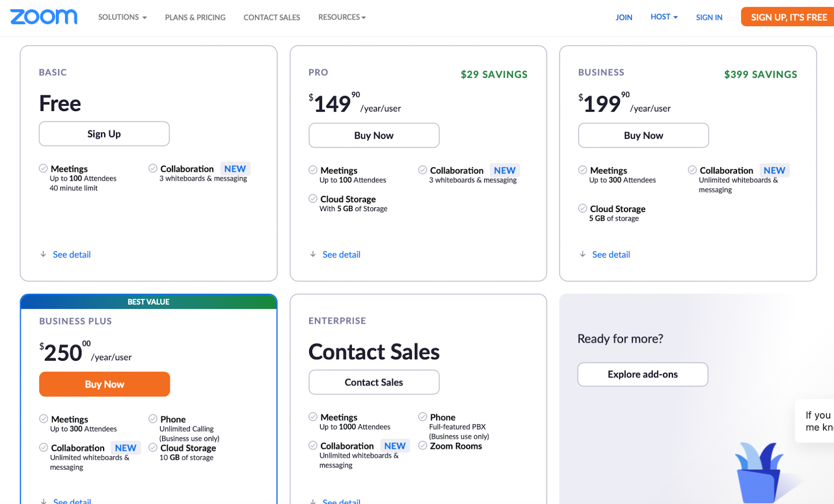Click NEW badge in Business Plus plan
Screen dimensions: 834x504
(x=126, y=448)
